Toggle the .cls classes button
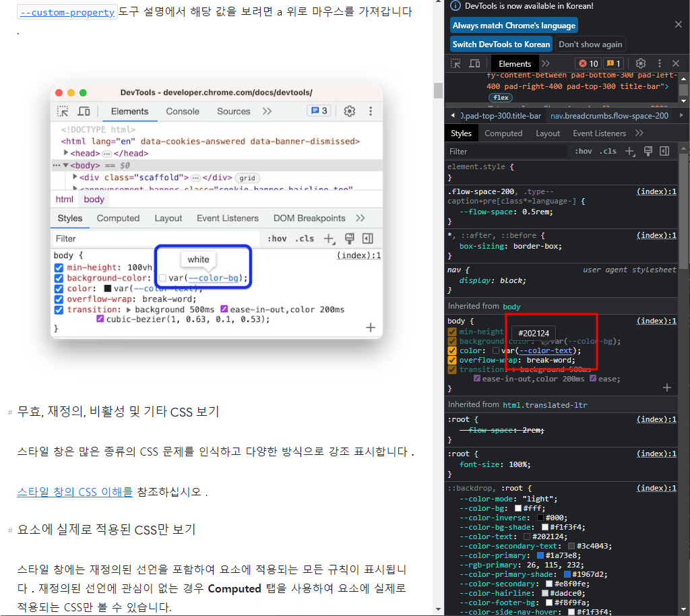Viewport: 690px width, 616px height. tap(608, 152)
